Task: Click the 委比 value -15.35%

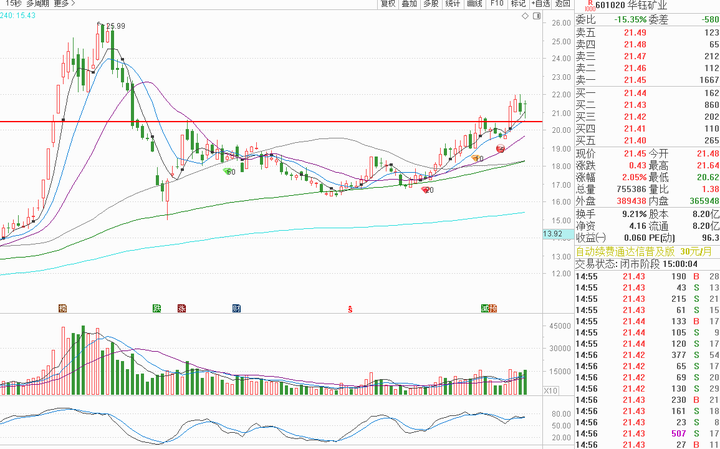Action: click(x=630, y=20)
